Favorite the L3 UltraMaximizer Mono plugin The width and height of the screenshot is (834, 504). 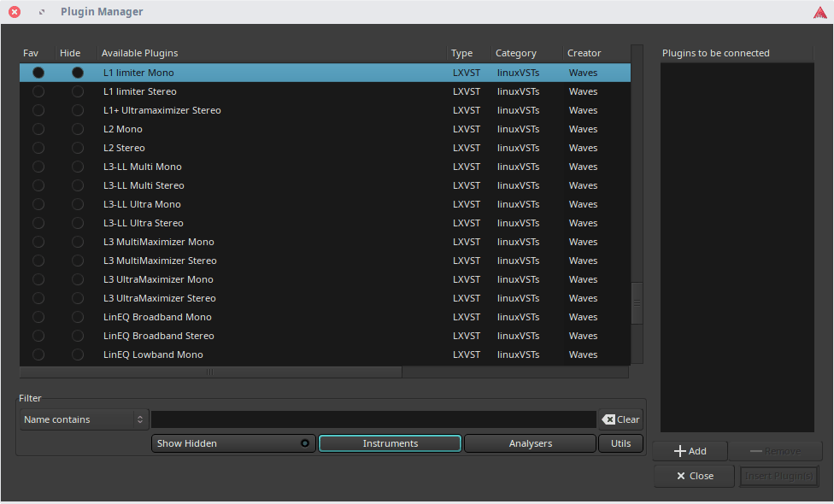click(x=38, y=279)
